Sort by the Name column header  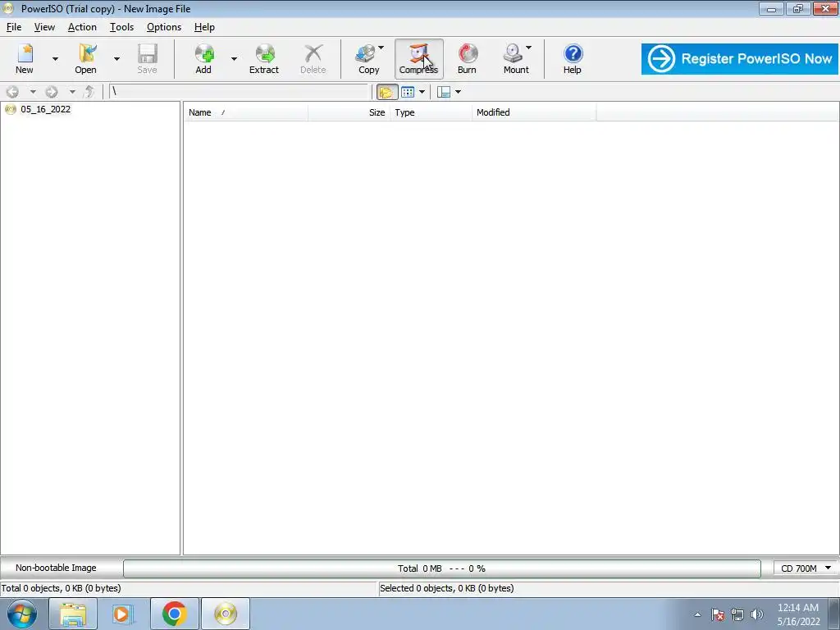[246, 112]
